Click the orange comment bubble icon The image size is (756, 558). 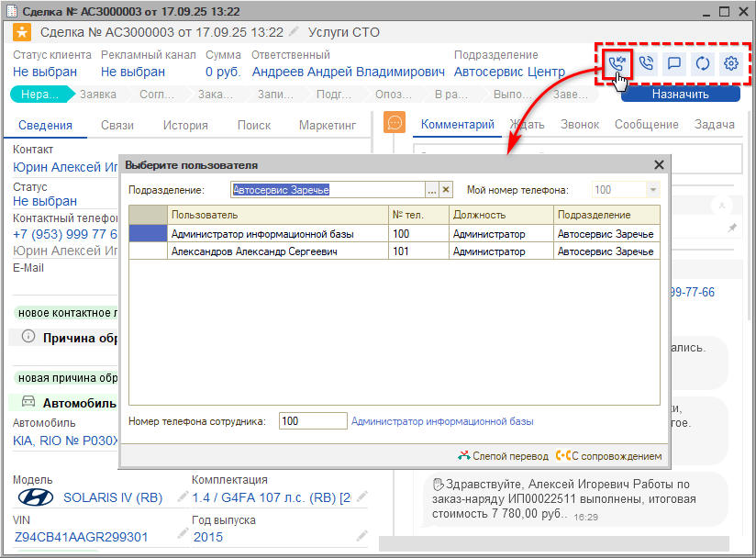pos(395,123)
